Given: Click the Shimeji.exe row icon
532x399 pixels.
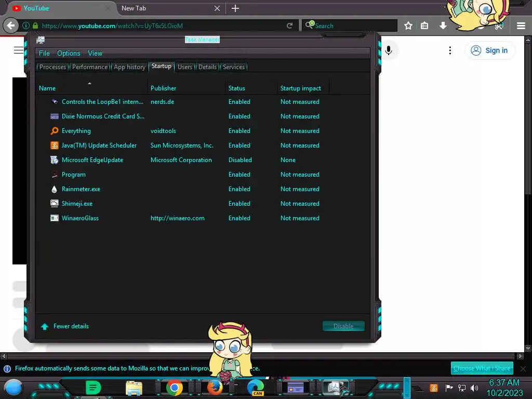Looking at the screenshot, I should [54, 204].
